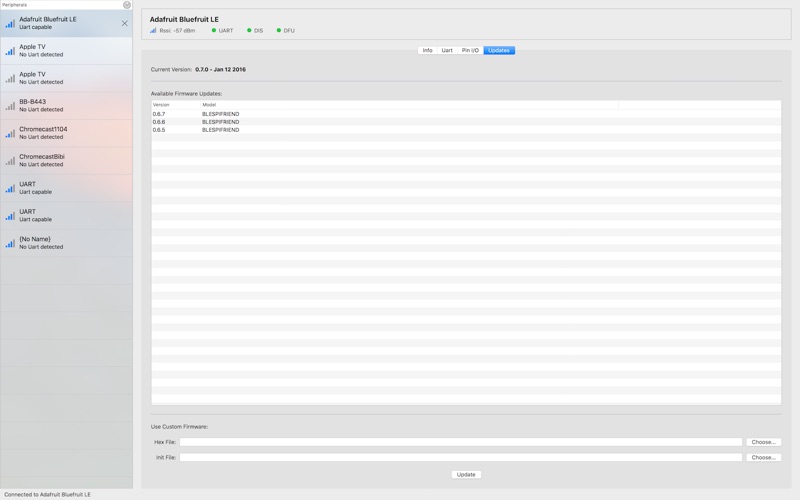
Task: Click the Update button
Action: (466, 474)
